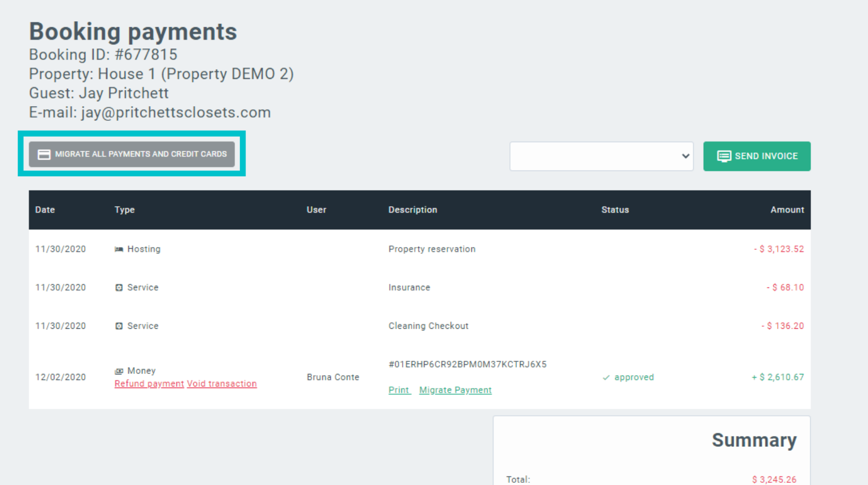Click the bed icon beside Hosting
This screenshot has width=868, height=485.
point(119,249)
